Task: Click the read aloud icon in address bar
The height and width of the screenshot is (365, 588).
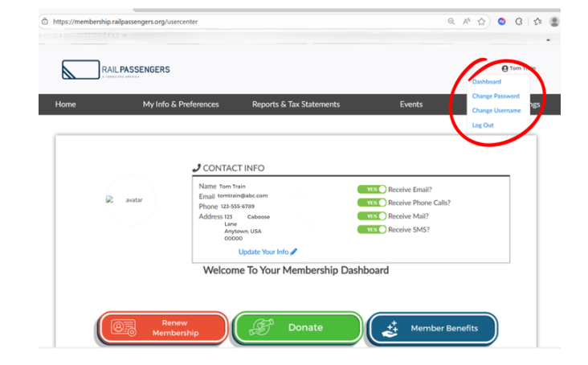Action: (x=467, y=22)
